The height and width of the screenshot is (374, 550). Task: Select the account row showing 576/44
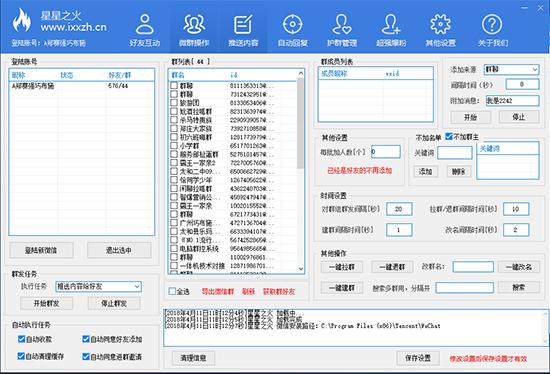coord(81,86)
